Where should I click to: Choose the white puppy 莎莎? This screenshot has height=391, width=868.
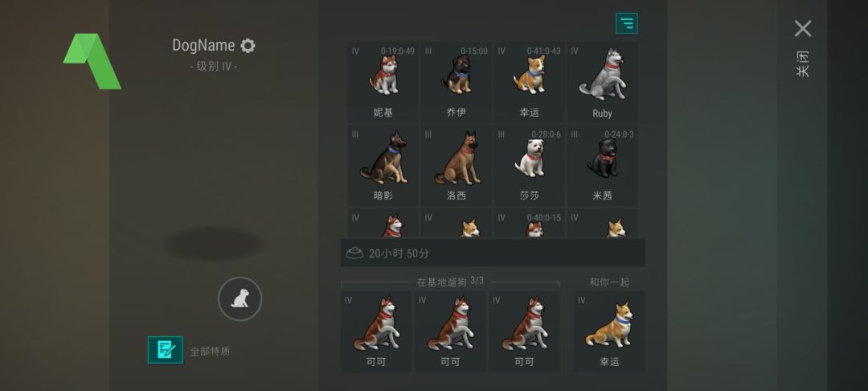click(x=529, y=167)
